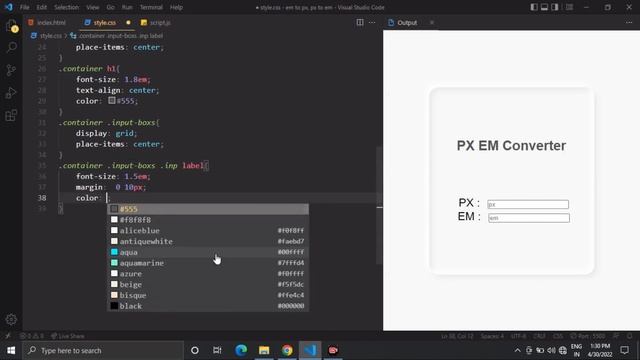This screenshot has width=640, height=360.
Task: Open the Run and Debug view
Action: click(11, 93)
